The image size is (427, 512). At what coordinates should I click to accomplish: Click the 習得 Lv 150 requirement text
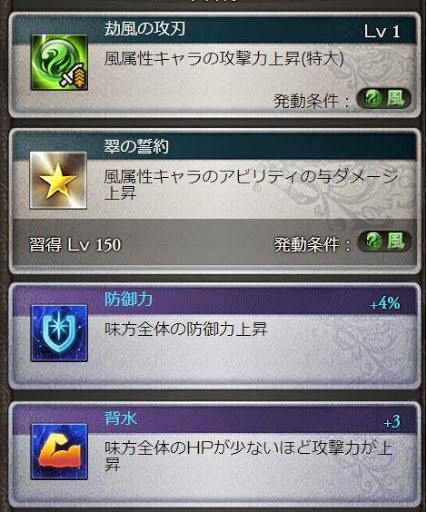[x=75, y=245]
